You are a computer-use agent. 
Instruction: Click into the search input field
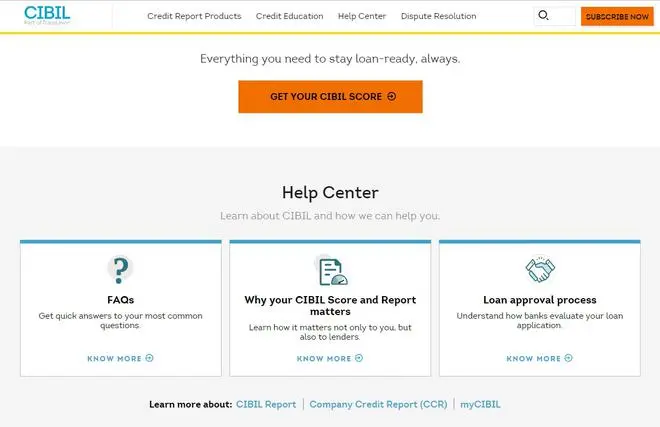tap(555, 16)
